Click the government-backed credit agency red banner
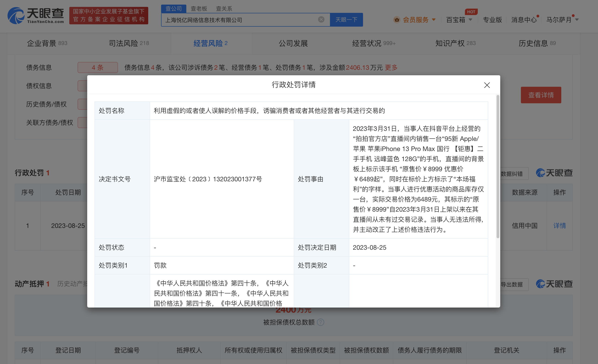598x364 pixels. click(109, 16)
